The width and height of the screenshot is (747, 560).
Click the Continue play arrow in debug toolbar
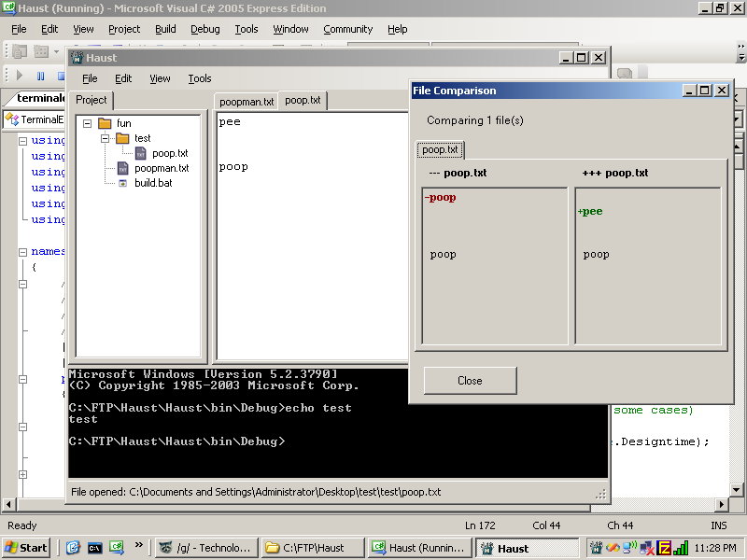[x=20, y=76]
